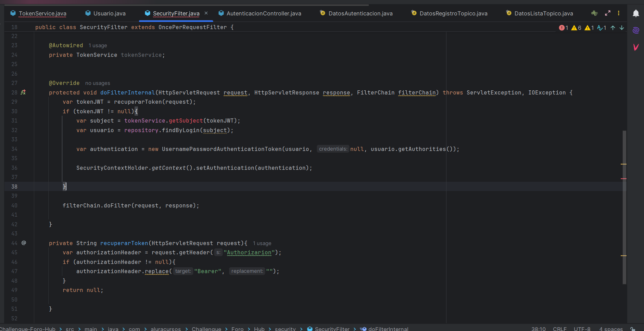This screenshot has width=644, height=331.
Task: Open DatosAutenticacion.java tab
Action: [x=356, y=13]
